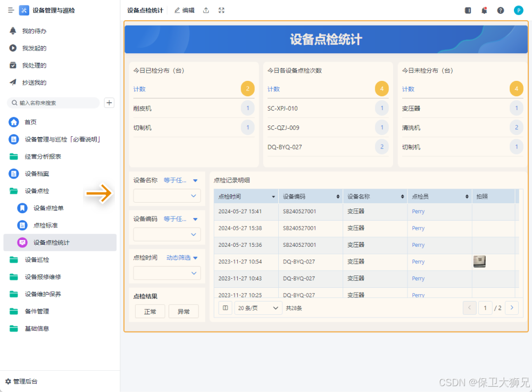Change 设备编码 condition 等于任... dropdown
This screenshot has height=392, width=532.
180,219
